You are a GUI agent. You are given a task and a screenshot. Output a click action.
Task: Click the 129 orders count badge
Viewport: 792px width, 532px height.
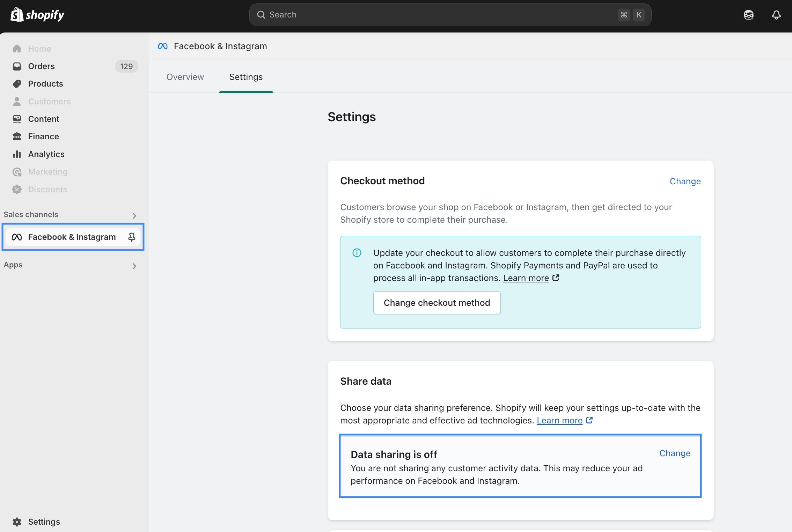click(126, 66)
